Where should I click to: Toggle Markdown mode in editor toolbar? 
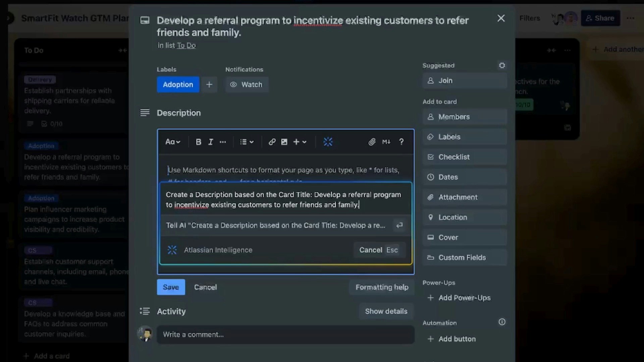click(386, 142)
